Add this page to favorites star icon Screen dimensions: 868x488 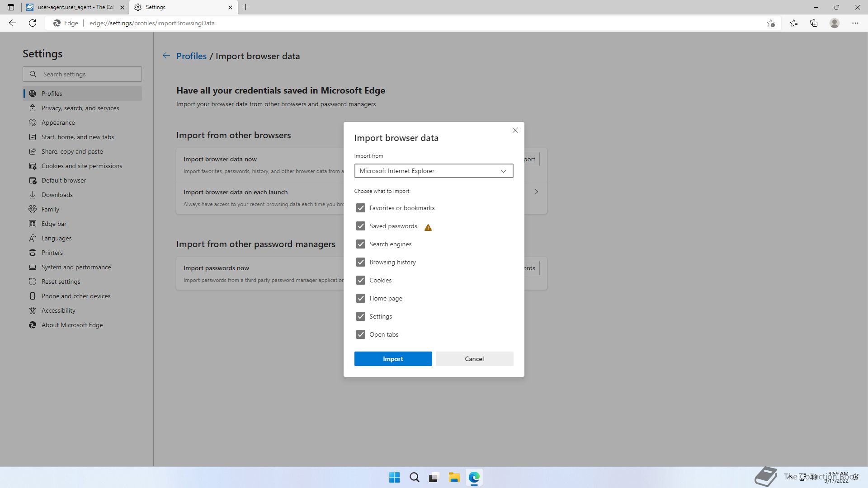tap(771, 23)
